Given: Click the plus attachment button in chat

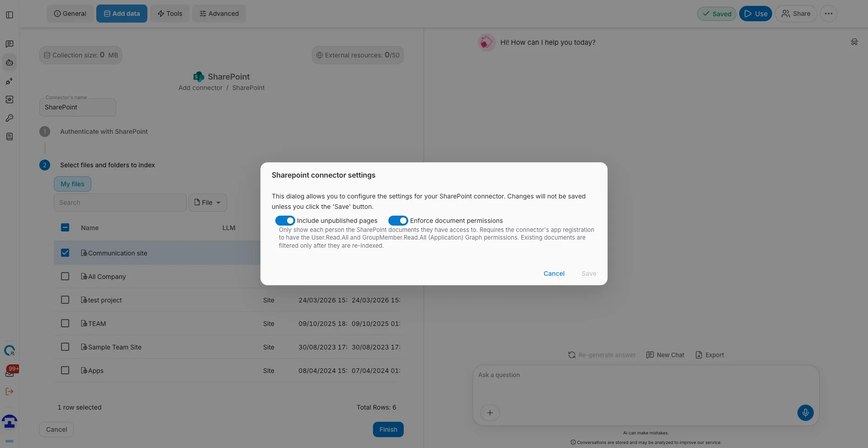Looking at the screenshot, I should point(490,412).
